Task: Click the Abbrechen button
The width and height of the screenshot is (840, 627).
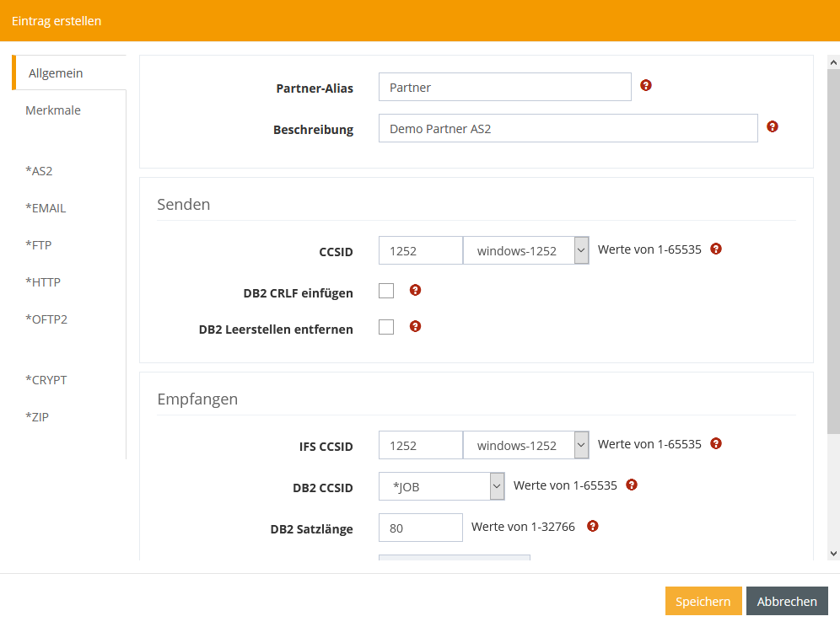Action: coord(787,601)
